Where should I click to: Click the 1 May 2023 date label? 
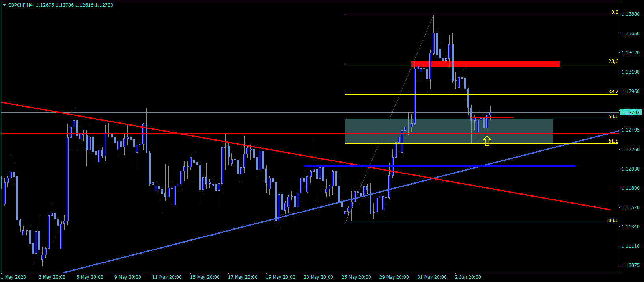coord(13,277)
